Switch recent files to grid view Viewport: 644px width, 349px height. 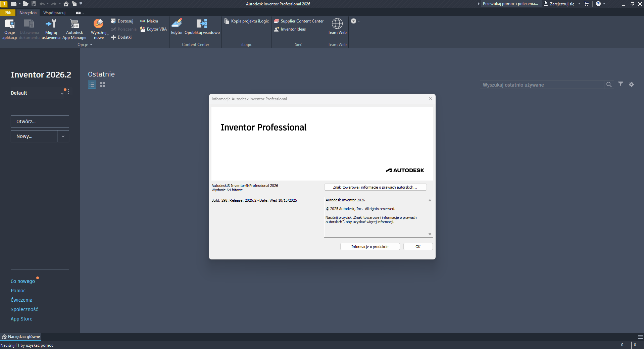[103, 85]
